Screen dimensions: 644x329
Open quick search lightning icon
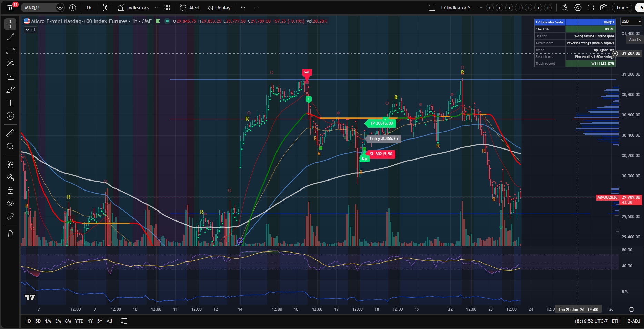point(564,8)
